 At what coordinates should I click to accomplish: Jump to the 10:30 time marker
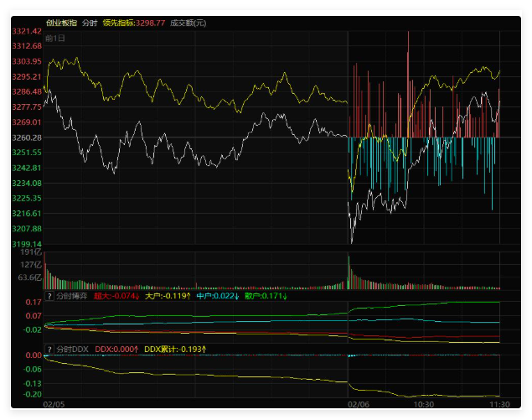click(x=425, y=404)
